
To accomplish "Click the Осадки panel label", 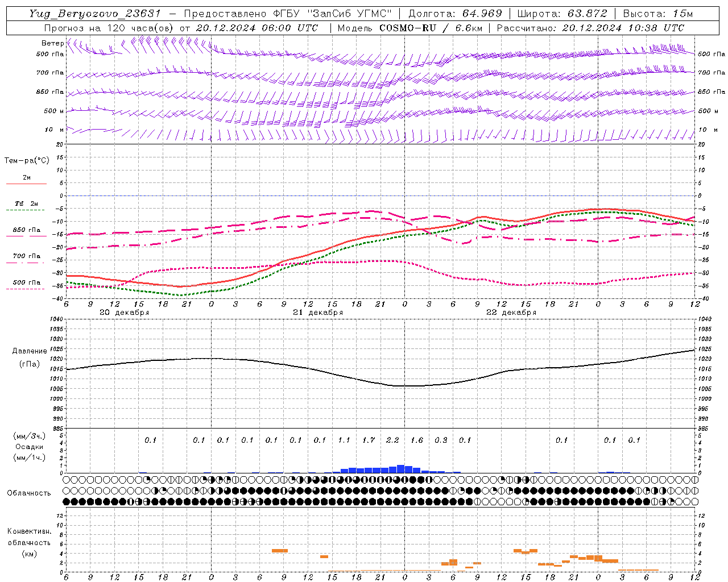I will click(x=29, y=447).
